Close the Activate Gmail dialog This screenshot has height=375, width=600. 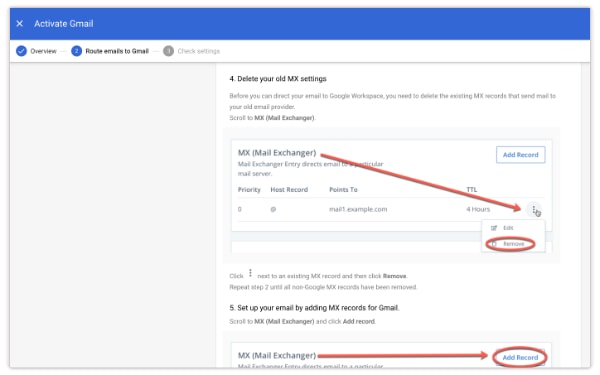point(20,24)
